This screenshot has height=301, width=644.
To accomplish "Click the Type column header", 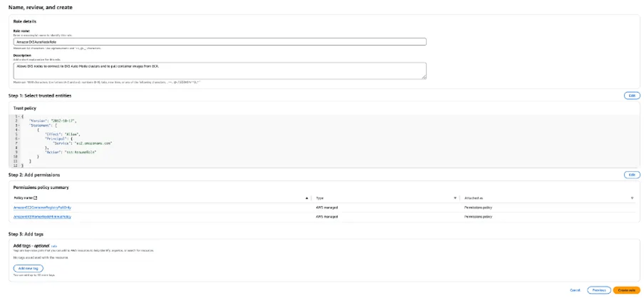I will (x=320, y=198).
